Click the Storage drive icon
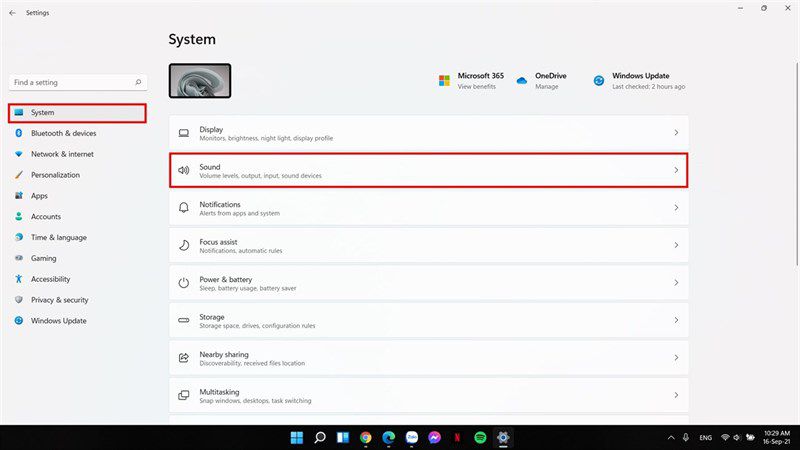This screenshot has height=450, width=800. [x=184, y=320]
